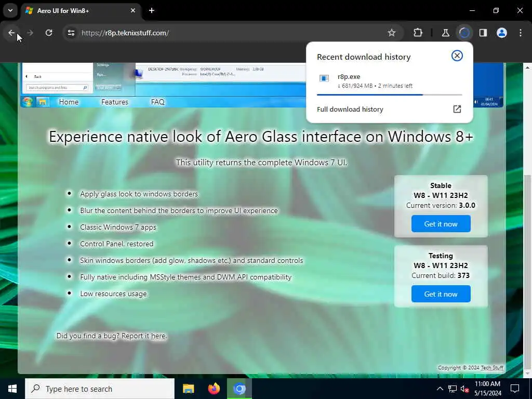Close the Aero UI for Win8+ tab
This screenshot has height=399, width=532.
click(133, 10)
